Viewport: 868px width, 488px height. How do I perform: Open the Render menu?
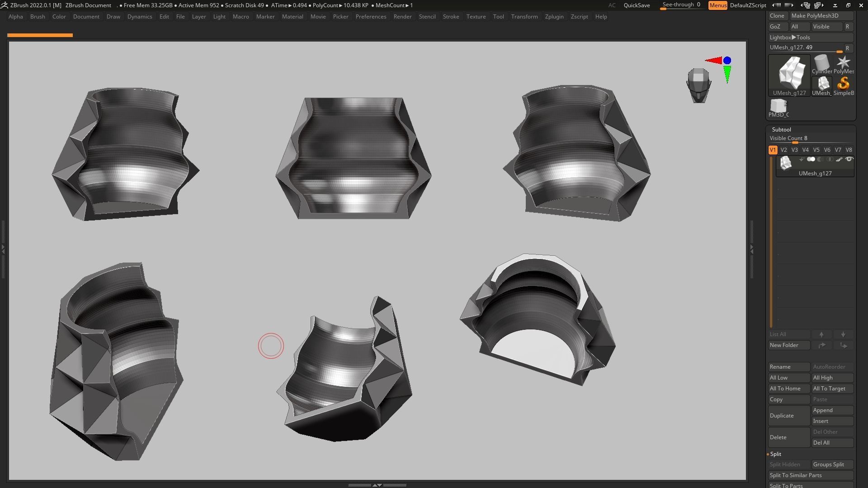402,17
